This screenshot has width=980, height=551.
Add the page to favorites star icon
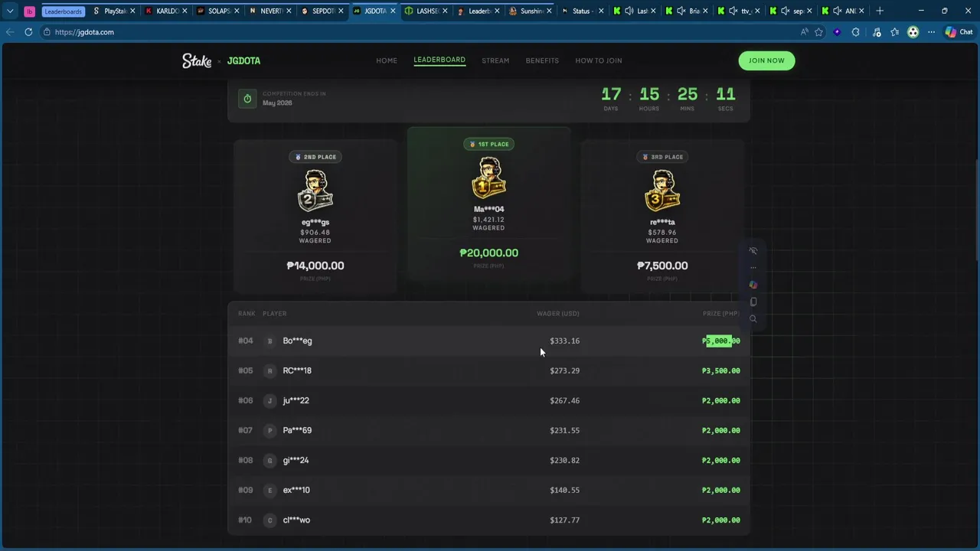pyautogui.click(x=818, y=32)
